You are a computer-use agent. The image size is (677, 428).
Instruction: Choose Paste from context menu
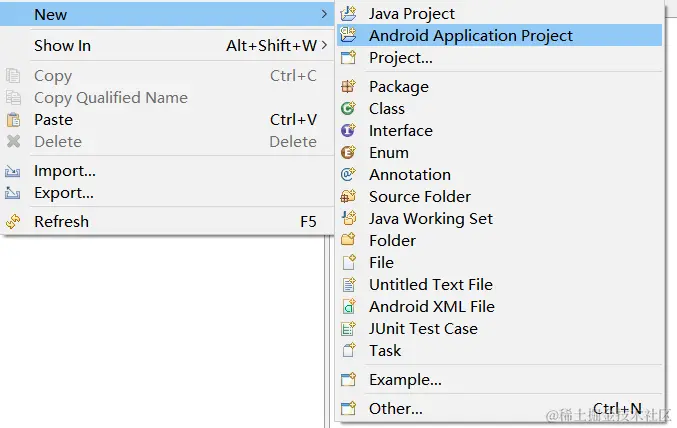(x=53, y=120)
